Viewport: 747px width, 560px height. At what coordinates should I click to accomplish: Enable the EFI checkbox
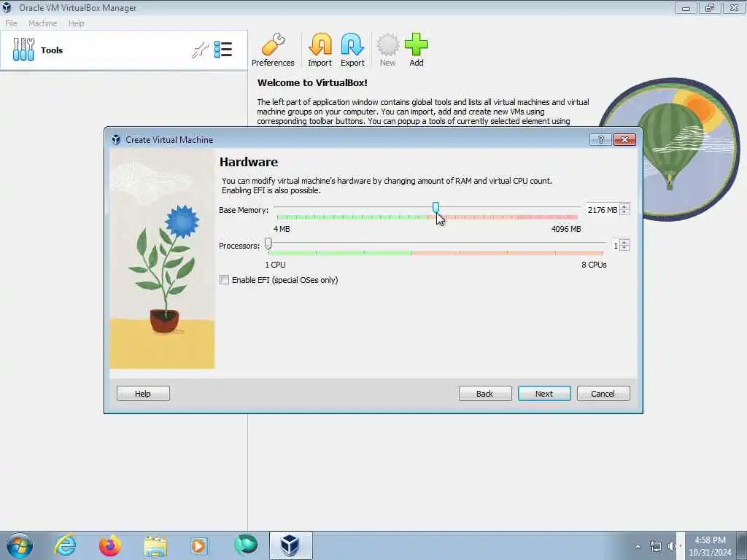(224, 280)
